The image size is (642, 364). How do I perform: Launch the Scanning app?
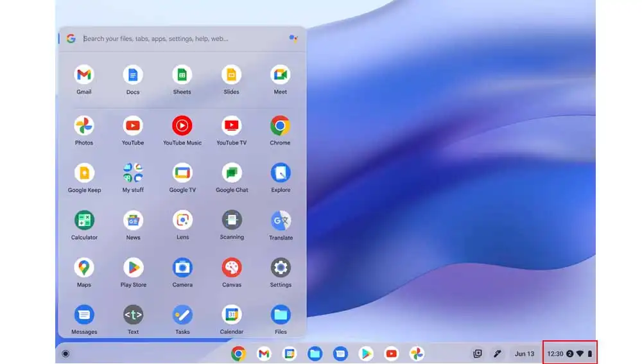click(x=232, y=220)
